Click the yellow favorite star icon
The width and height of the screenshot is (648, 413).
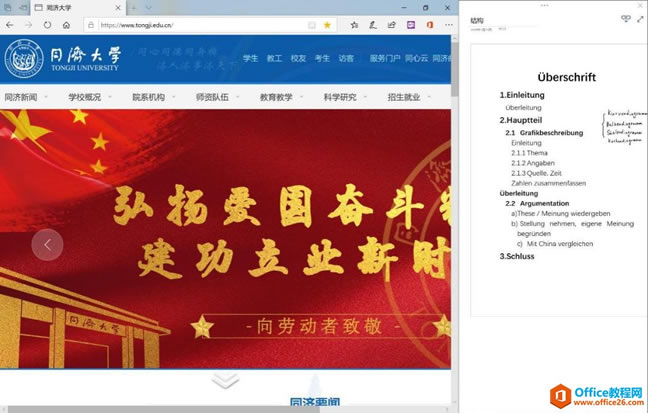coord(327,25)
